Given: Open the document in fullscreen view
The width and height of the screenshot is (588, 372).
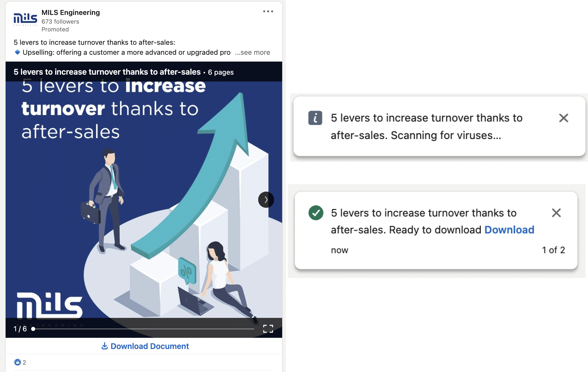Looking at the screenshot, I should pyautogui.click(x=268, y=328).
